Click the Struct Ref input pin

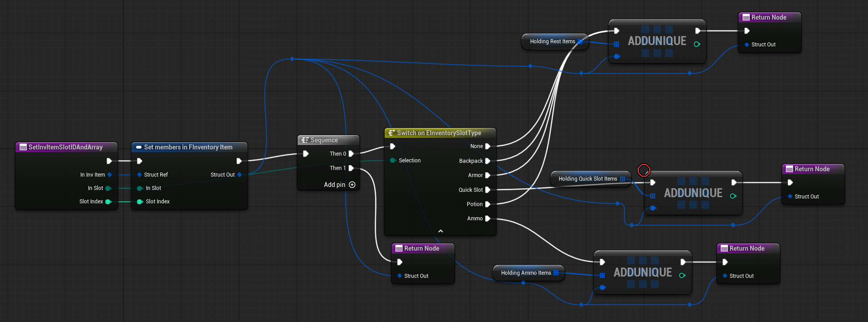click(x=140, y=175)
